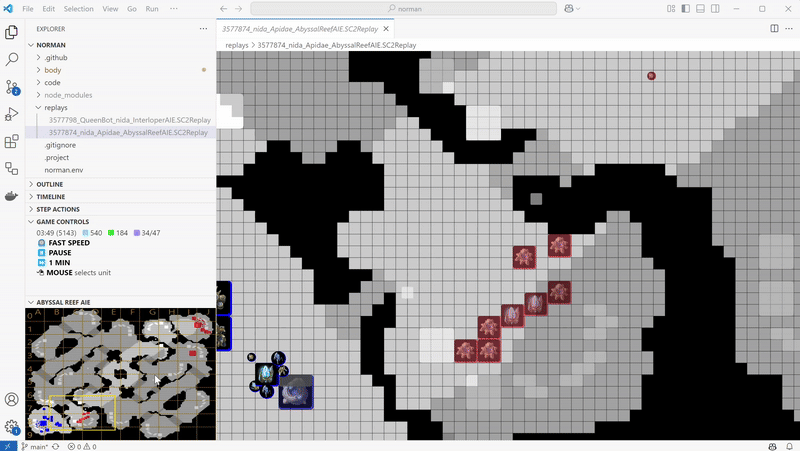Image resolution: width=800 pixels, height=451 pixels.
Task: Click the main* branch in status bar
Action: tap(35, 446)
